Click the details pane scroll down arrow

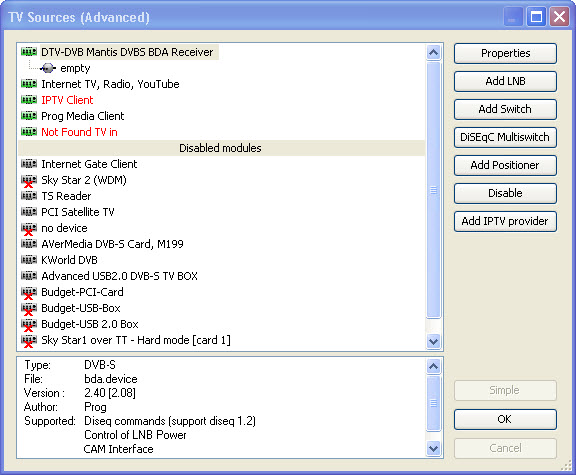pyautogui.click(x=433, y=449)
